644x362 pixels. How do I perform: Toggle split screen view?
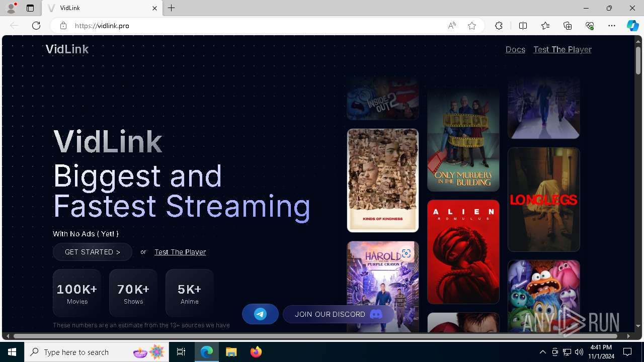pos(523,26)
